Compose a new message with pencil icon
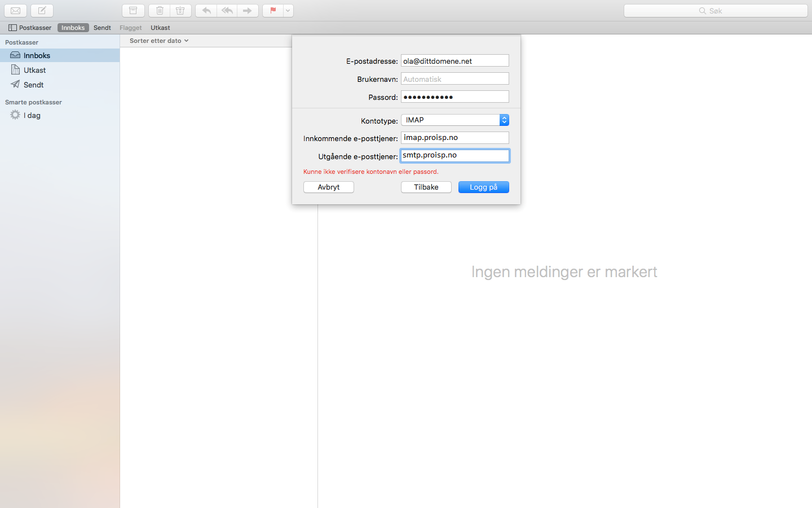Viewport: 812px width, 508px height. (x=42, y=11)
